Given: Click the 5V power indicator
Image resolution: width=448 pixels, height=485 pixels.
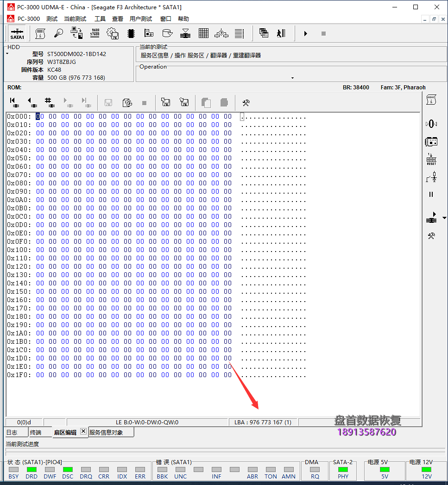Looking at the screenshot, I should click(385, 470).
